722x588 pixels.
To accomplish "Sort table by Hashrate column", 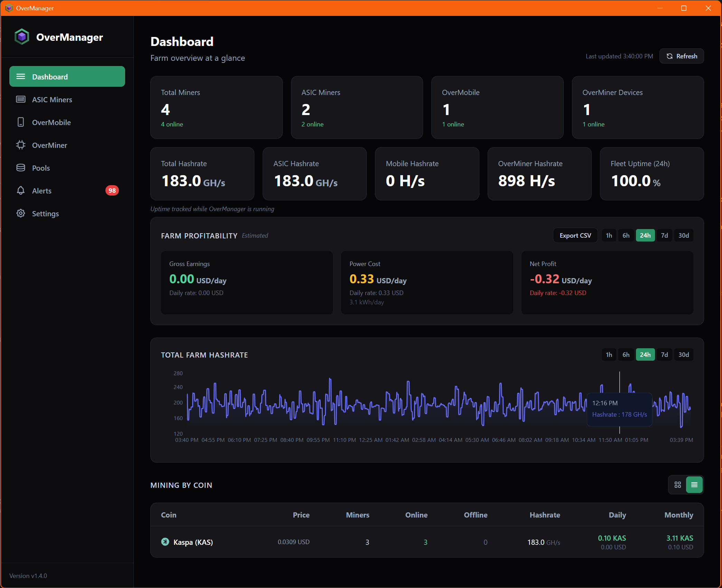I will tap(545, 515).
